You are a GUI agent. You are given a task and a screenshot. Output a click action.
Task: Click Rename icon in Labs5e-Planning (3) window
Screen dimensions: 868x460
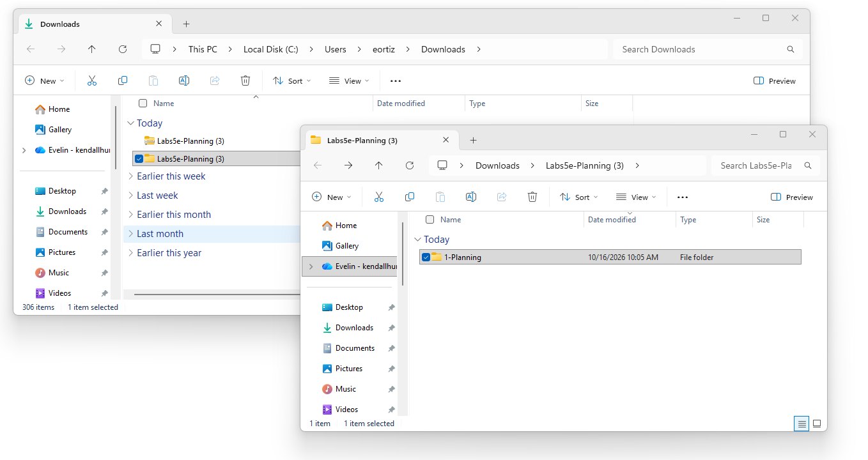(x=471, y=197)
